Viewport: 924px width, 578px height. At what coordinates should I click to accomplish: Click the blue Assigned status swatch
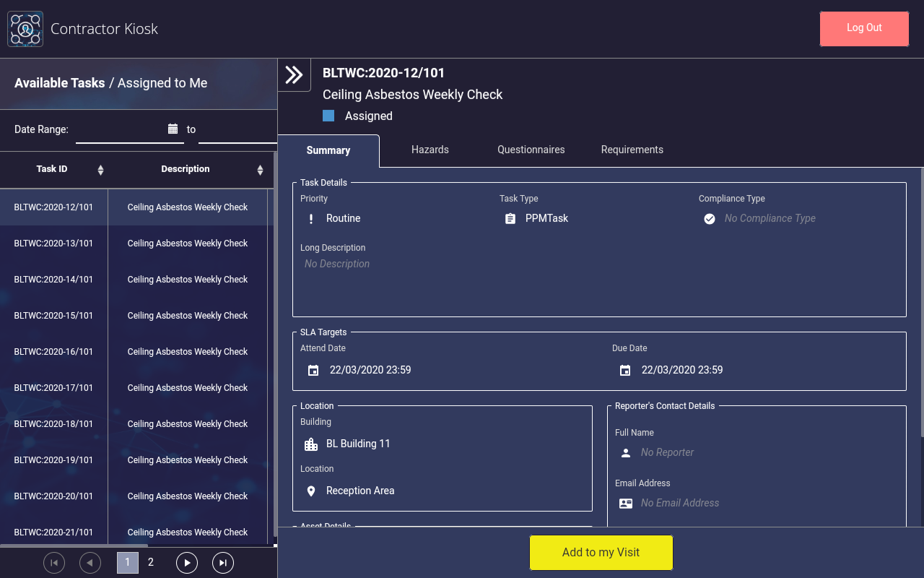[328, 116]
